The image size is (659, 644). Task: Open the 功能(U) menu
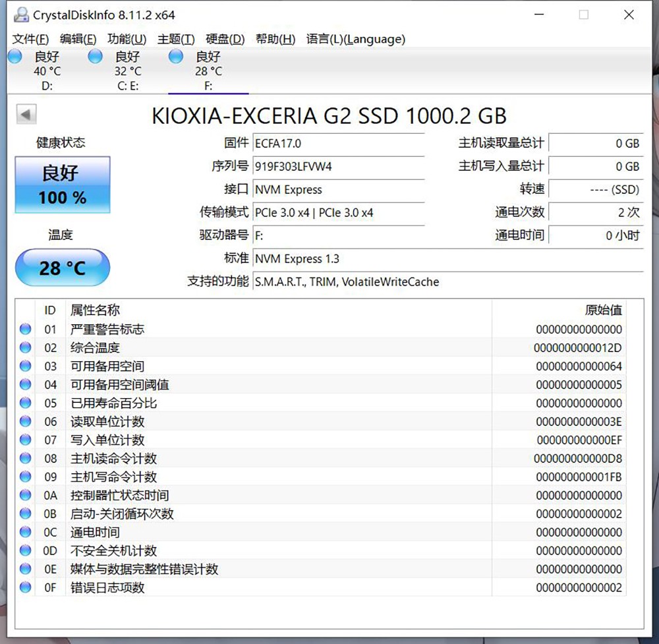[x=126, y=39]
